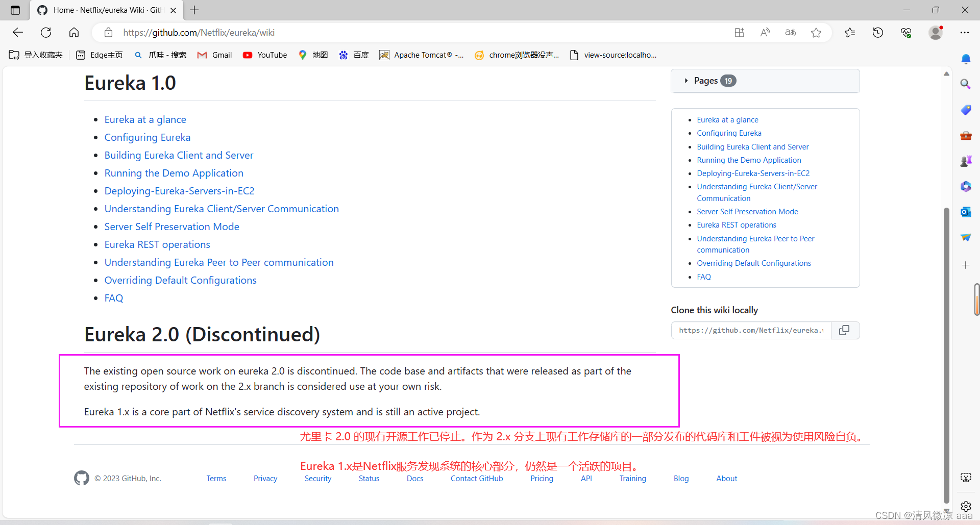
Task: Open the sidebar shopping tag icon
Action: click(x=966, y=110)
